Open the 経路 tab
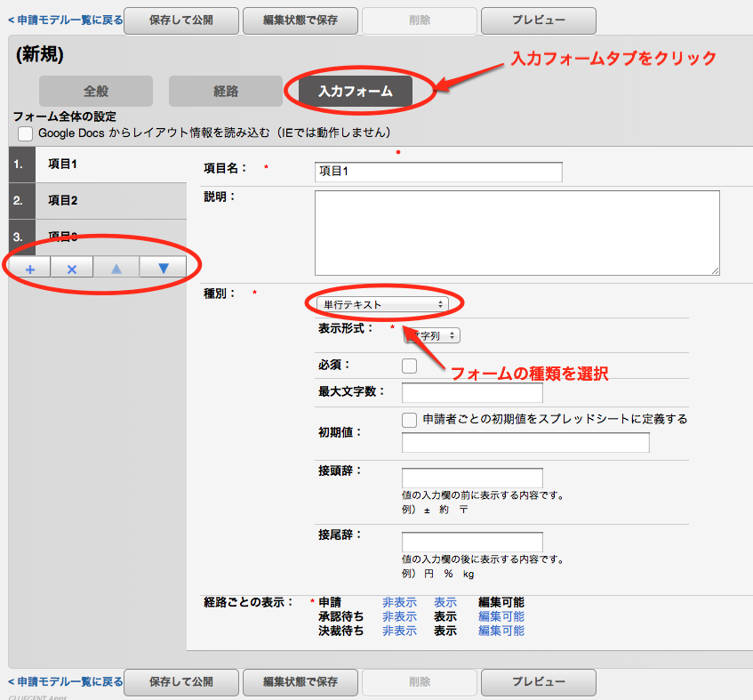Image resolution: width=753 pixels, height=700 pixels. [x=225, y=91]
